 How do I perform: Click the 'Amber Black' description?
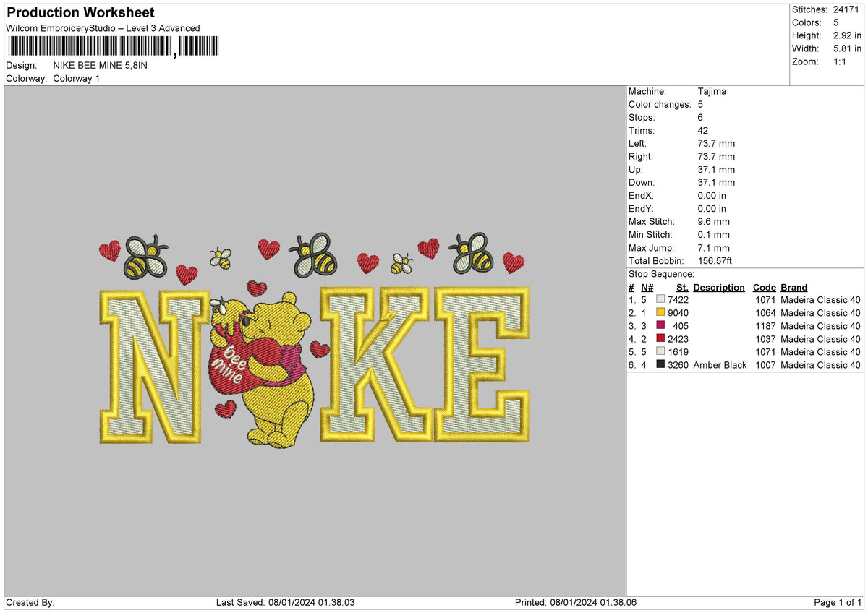point(720,365)
